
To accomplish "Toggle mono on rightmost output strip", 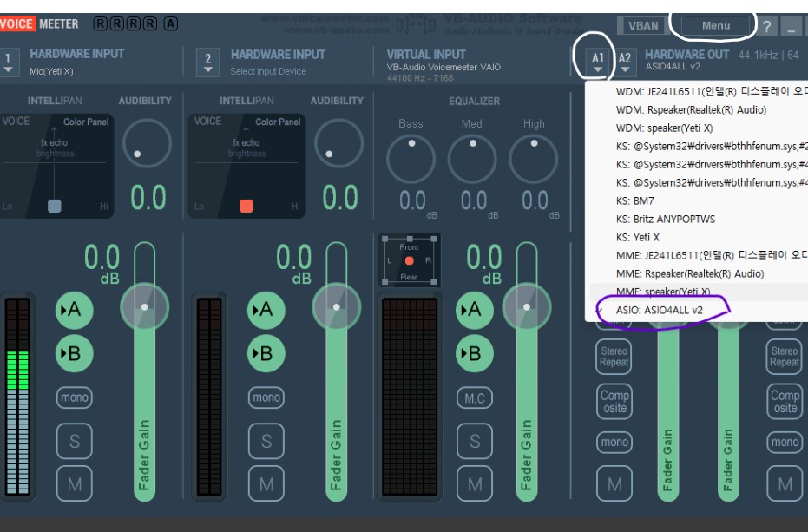I will (785, 442).
